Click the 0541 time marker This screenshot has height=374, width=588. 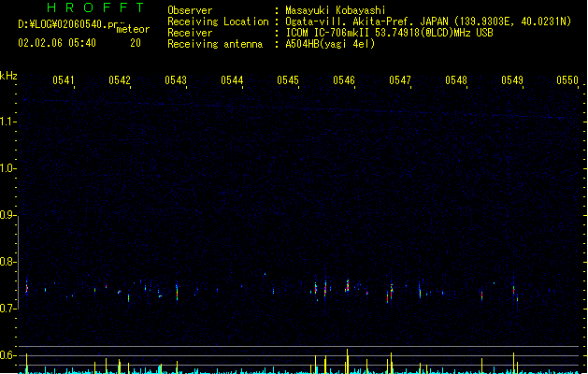tap(64, 80)
